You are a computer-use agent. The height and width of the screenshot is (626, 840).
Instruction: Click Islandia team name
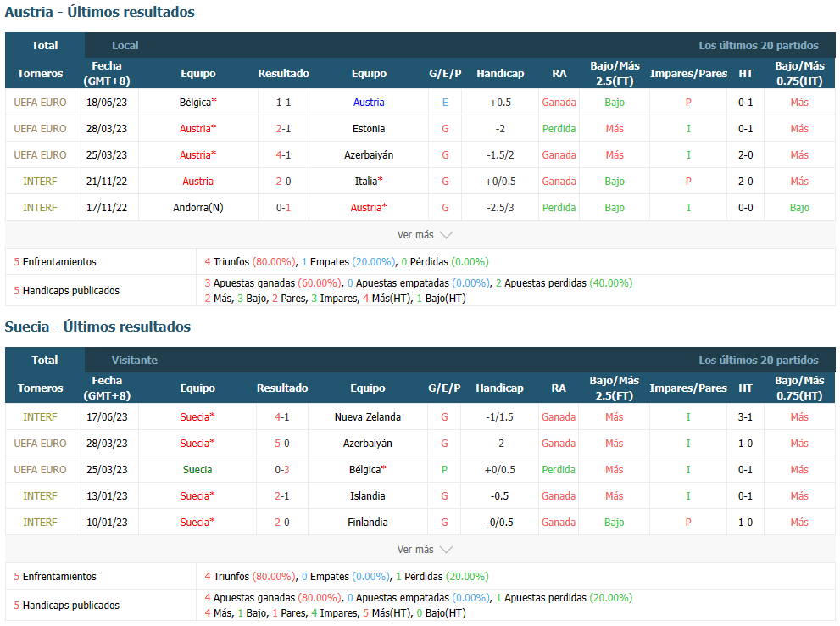(368, 495)
